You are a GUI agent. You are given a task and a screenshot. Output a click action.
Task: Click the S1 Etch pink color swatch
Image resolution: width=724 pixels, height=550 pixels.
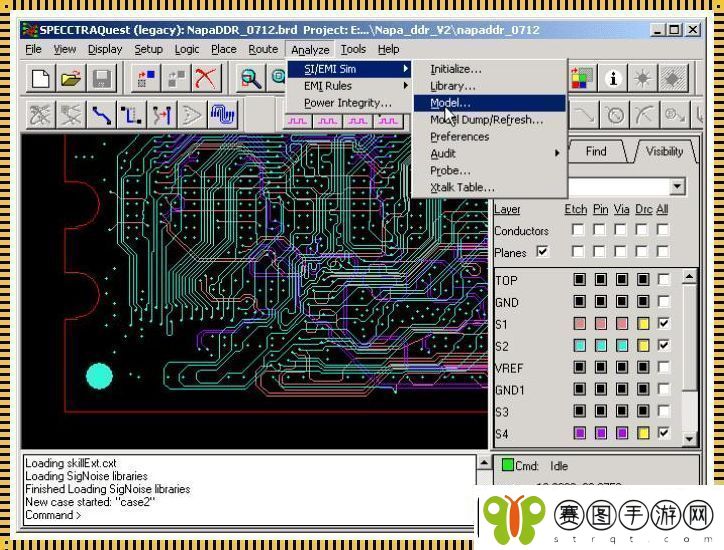click(579, 323)
